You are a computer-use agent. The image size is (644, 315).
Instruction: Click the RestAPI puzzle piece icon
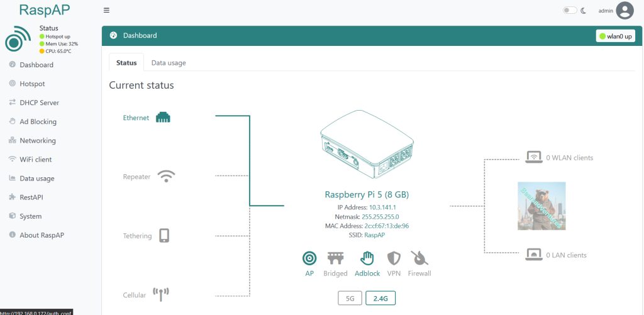pos(12,197)
